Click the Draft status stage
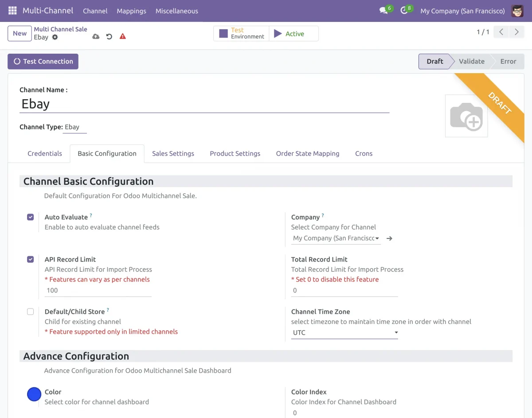 click(x=434, y=62)
